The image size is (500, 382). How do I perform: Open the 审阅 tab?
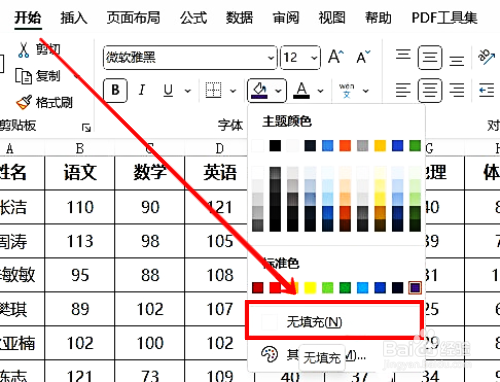pos(286,18)
